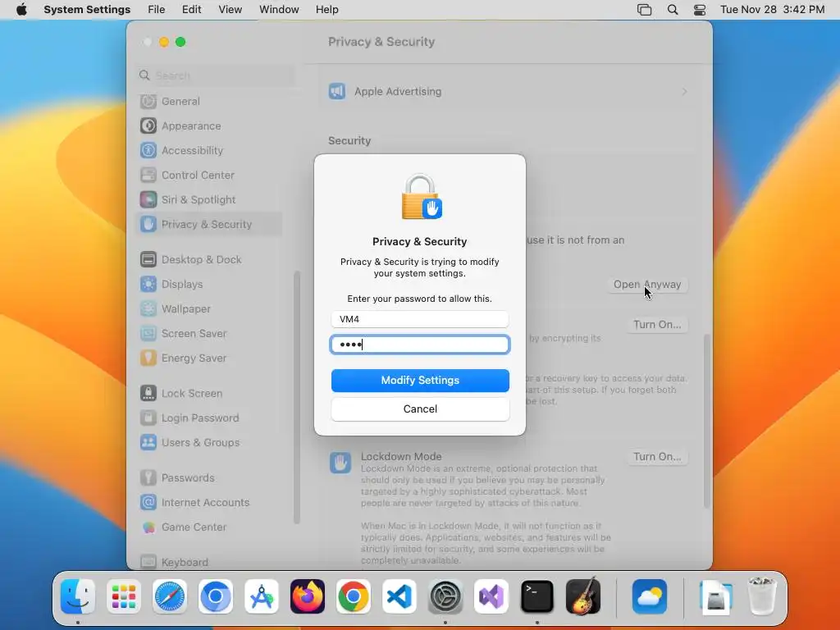
Task: Select Wallpaper in the sidebar
Action: point(210,309)
